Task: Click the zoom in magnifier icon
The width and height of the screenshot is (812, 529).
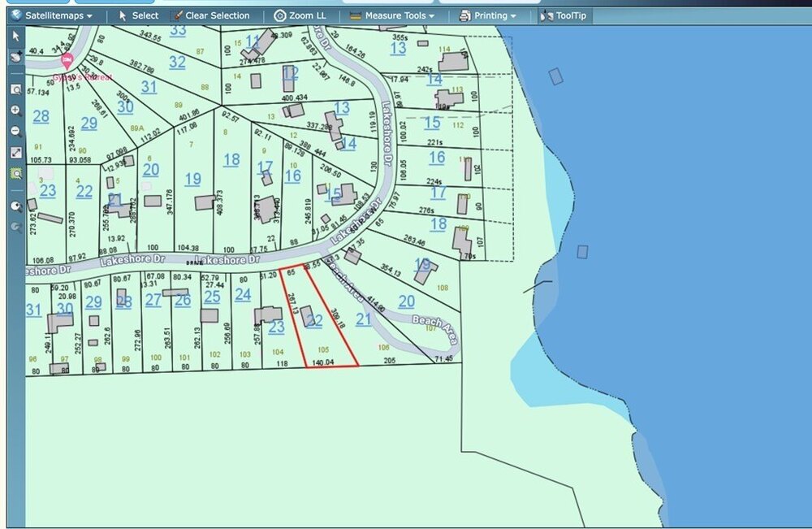Action: [15, 111]
